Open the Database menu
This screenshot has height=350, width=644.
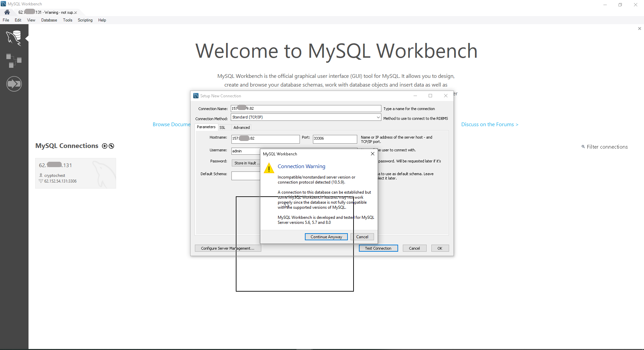49,20
